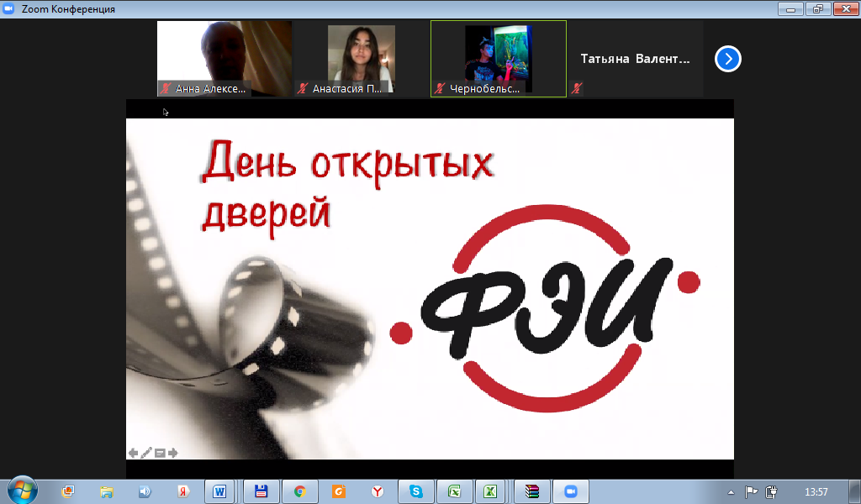Click the speaker icon in the taskbar

click(145, 491)
